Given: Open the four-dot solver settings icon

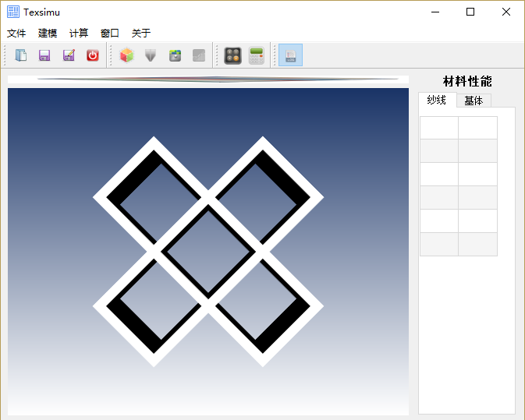Looking at the screenshot, I should 232,55.
